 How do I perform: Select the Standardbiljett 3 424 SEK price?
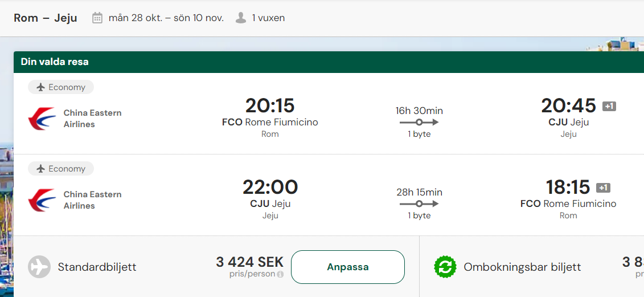[x=250, y=262]
